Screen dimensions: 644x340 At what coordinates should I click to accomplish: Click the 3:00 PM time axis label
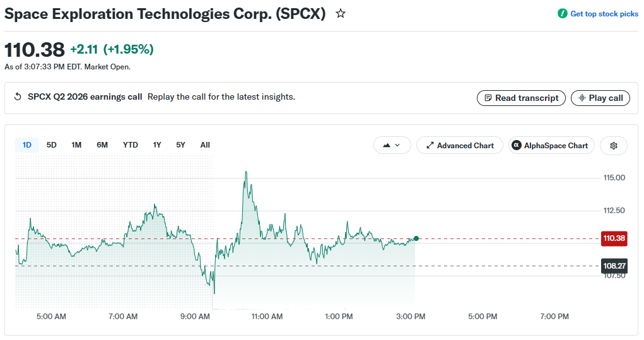coord(411,317)
